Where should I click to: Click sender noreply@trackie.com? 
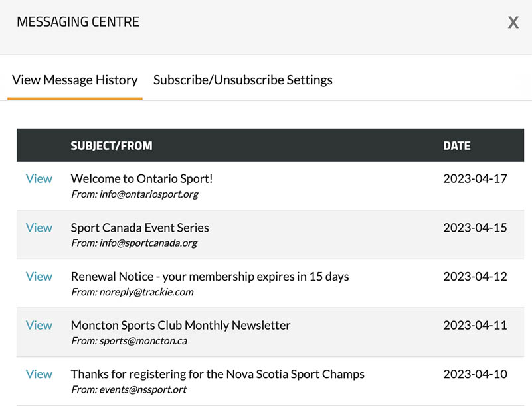132,292
